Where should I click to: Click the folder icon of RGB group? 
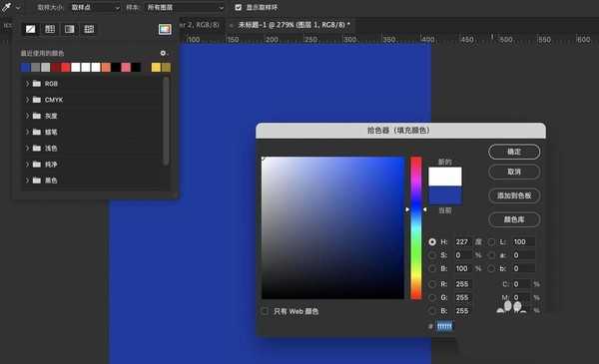37,84
